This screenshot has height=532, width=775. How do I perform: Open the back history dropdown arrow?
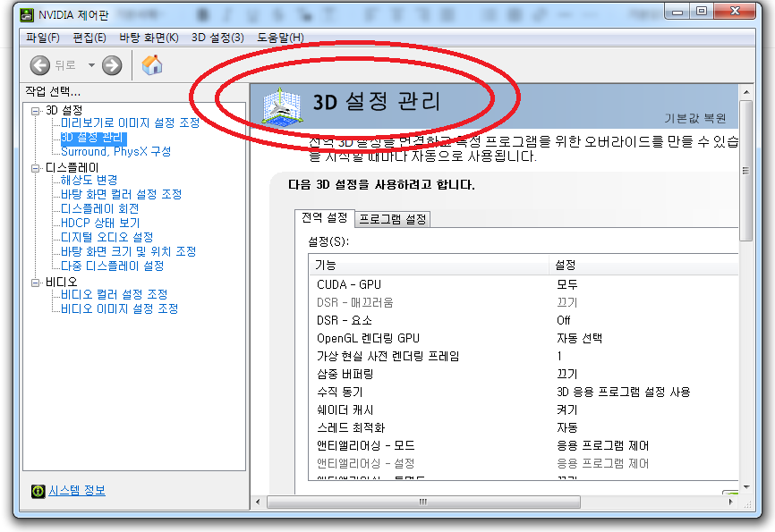(x=91, y=64)
